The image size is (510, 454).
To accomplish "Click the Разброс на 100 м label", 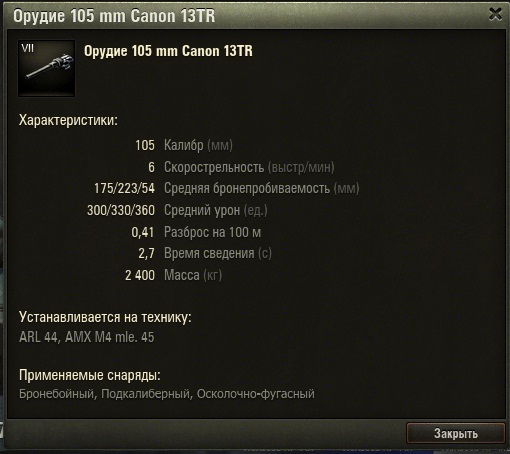I will click(212, 232).
